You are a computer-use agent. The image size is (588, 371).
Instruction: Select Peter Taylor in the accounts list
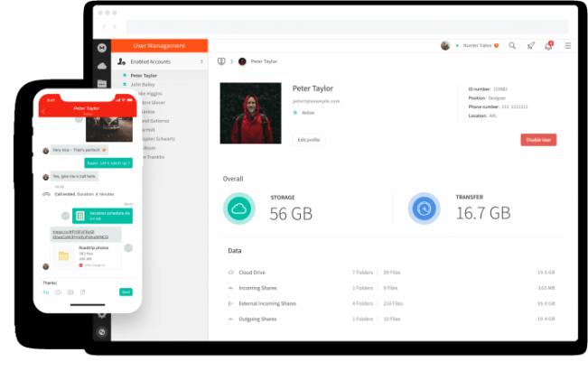point(143,76)
